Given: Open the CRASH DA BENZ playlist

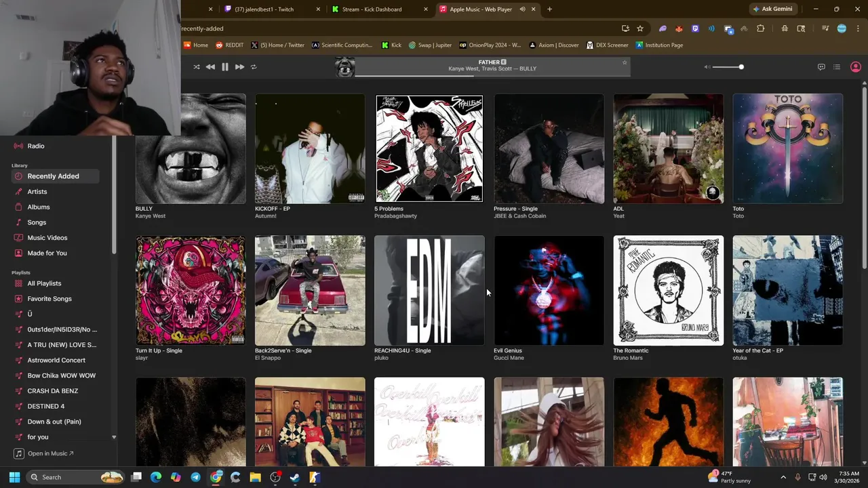Looking at the screenshot, I should tap(52, 391).
